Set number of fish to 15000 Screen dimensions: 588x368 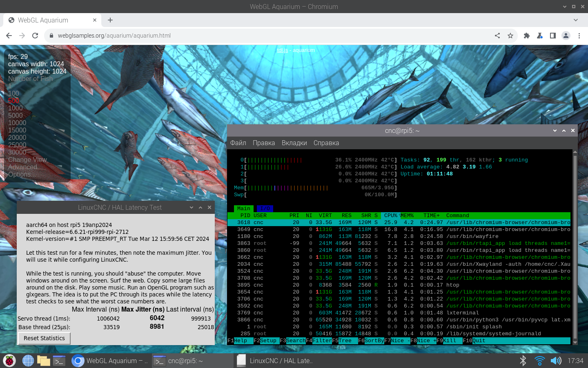[17, 130]
